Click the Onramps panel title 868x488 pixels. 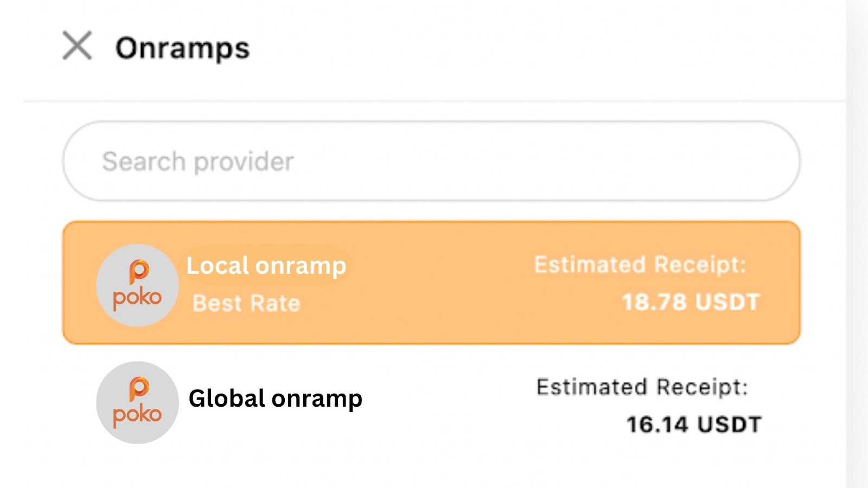182,48
